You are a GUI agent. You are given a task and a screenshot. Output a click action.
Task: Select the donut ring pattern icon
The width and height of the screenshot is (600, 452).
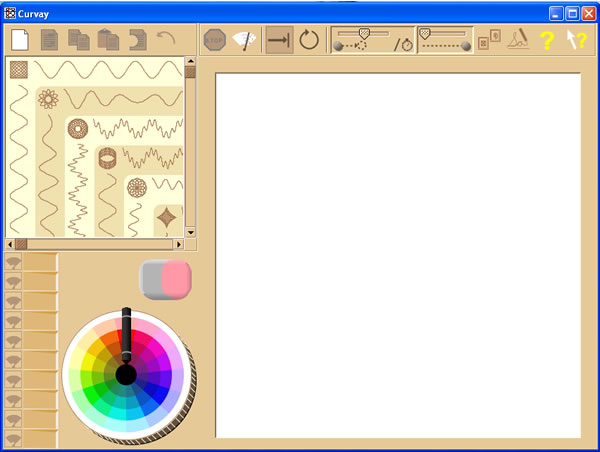pos(78,129)
